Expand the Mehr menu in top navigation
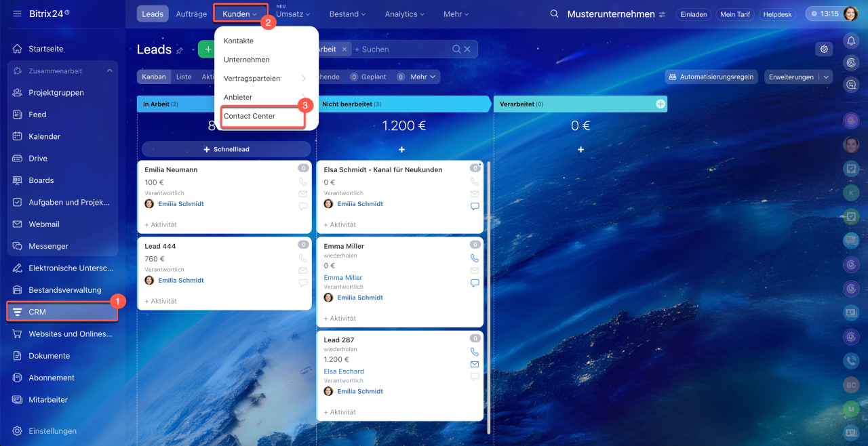Screen dimensions: 868x446 (x=456, y=14)
